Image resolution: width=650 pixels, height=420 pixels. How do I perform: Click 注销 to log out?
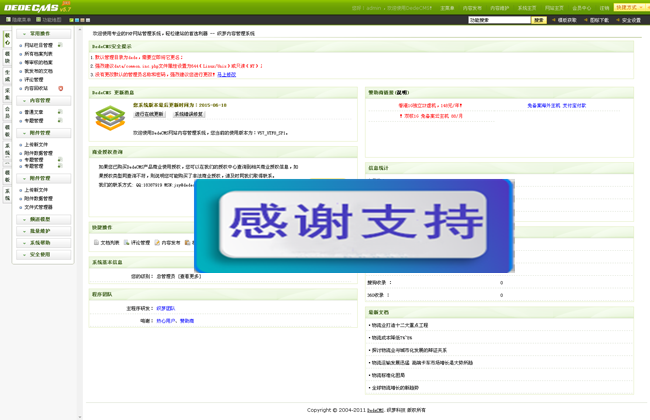(x=604, y=8)
